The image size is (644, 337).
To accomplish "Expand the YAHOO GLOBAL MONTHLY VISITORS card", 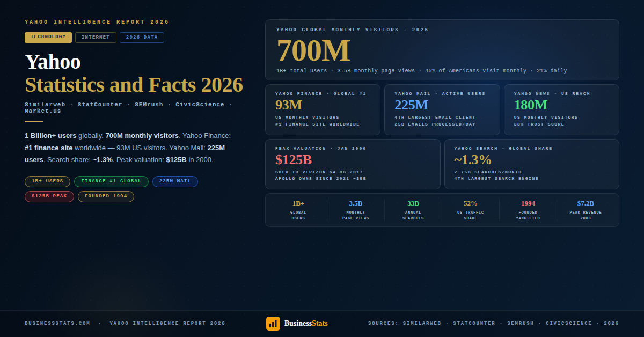I will point(442,50).
